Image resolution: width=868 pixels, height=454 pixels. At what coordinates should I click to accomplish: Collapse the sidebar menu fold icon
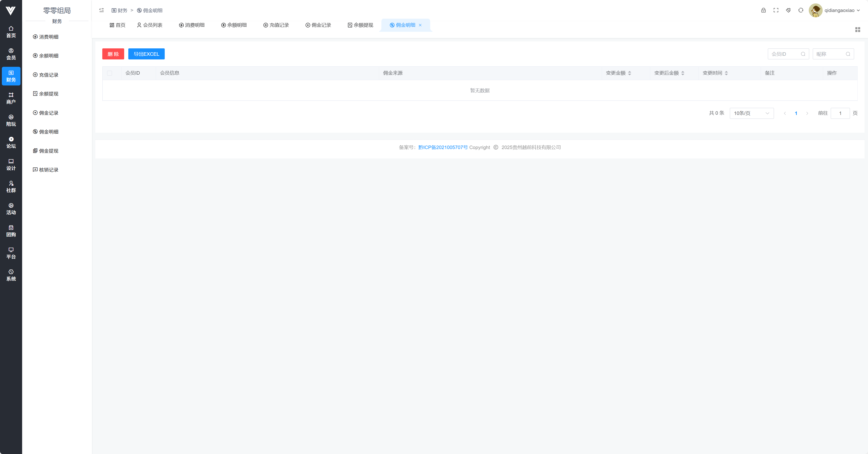[101, 10]
